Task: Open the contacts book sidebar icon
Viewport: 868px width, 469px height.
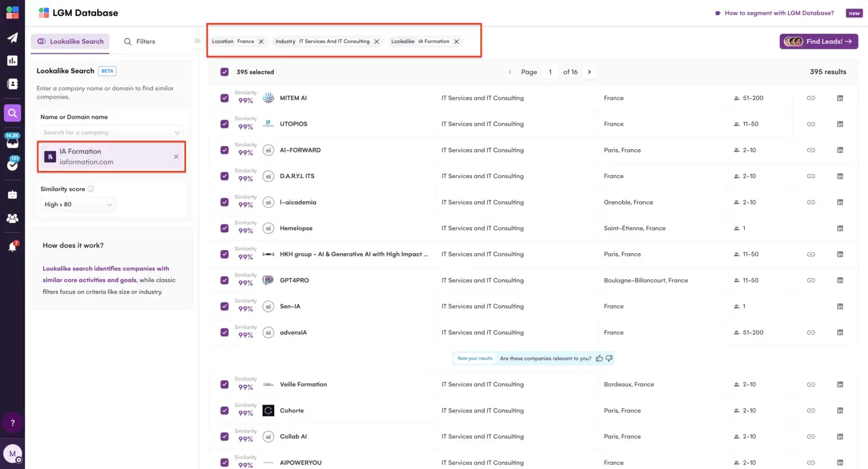Action: [x=12, y=84]
